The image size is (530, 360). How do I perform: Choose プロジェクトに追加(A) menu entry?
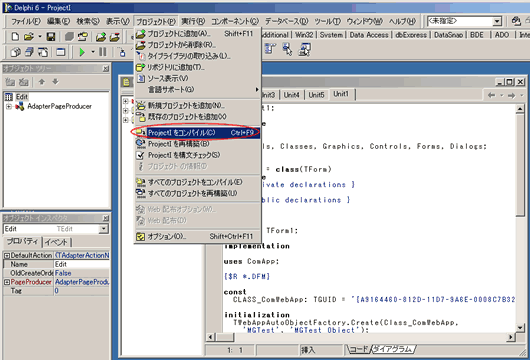coord(197,33)
